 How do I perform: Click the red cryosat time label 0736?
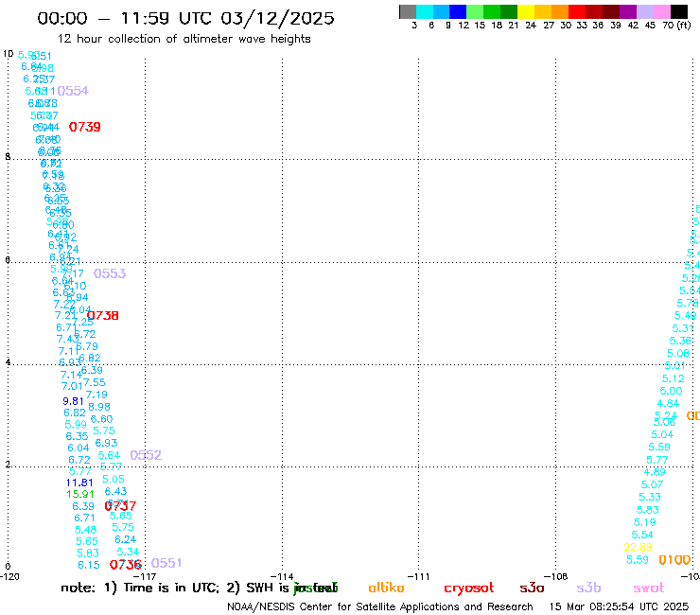tap(126, 565)
